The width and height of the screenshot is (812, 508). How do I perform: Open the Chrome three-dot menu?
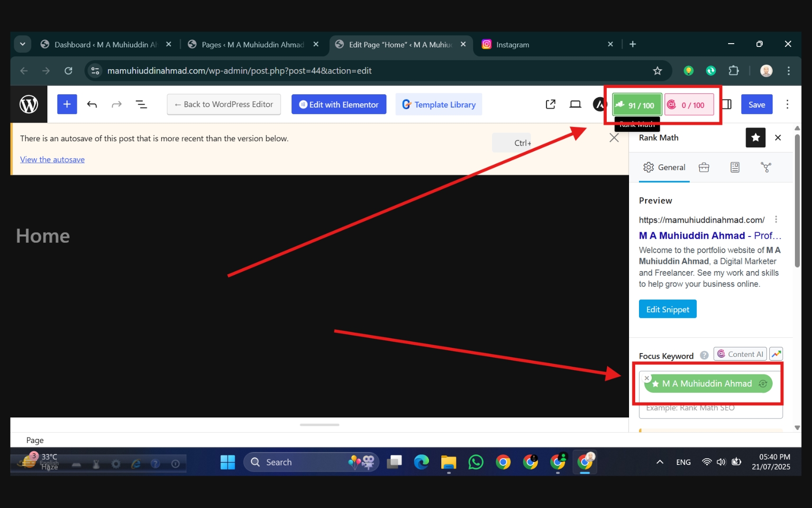789,71
